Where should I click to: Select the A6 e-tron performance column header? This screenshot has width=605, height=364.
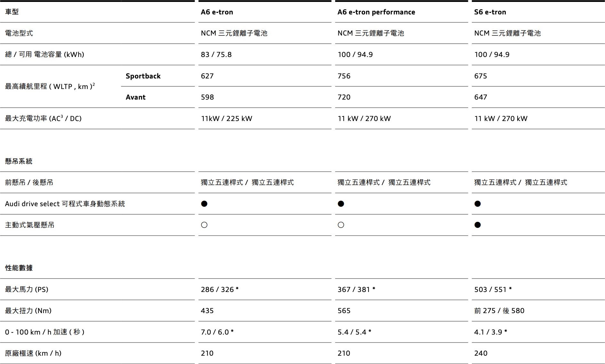[376, 12]
